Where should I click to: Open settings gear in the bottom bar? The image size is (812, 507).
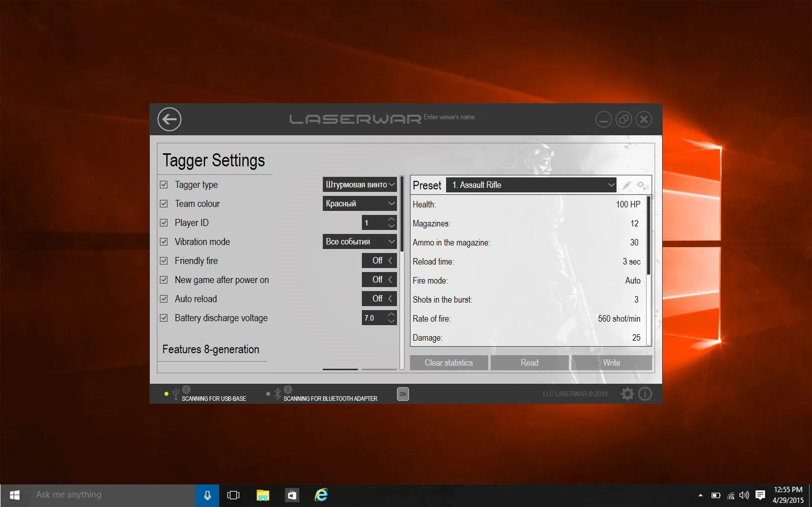click(627, 394)
